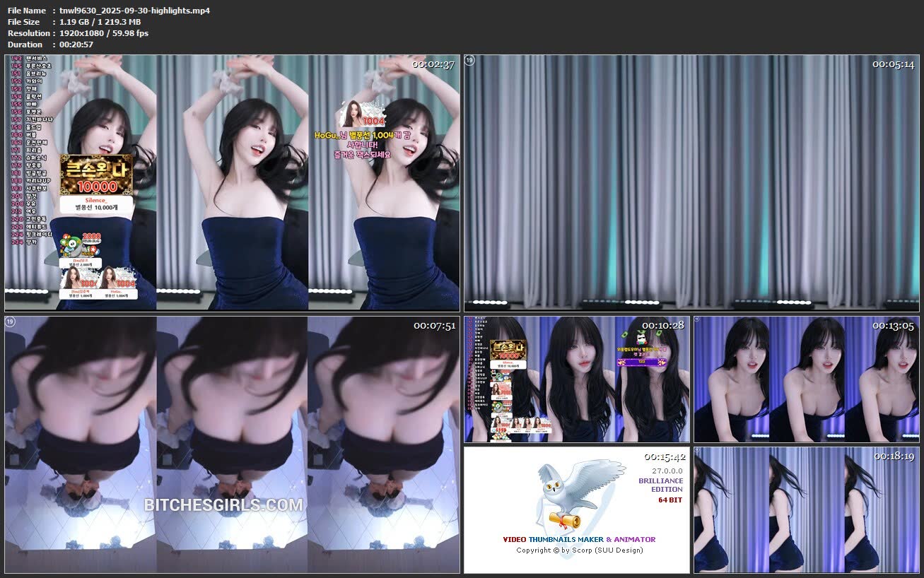
Task: Click the Brilliance Edition label
Action: coord(660,485)
